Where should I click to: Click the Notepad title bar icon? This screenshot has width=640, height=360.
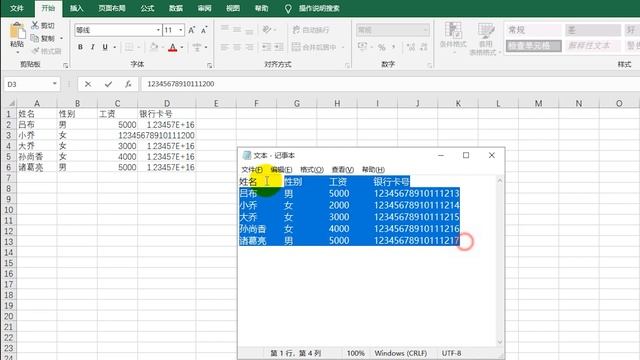(x=247, y=155)
